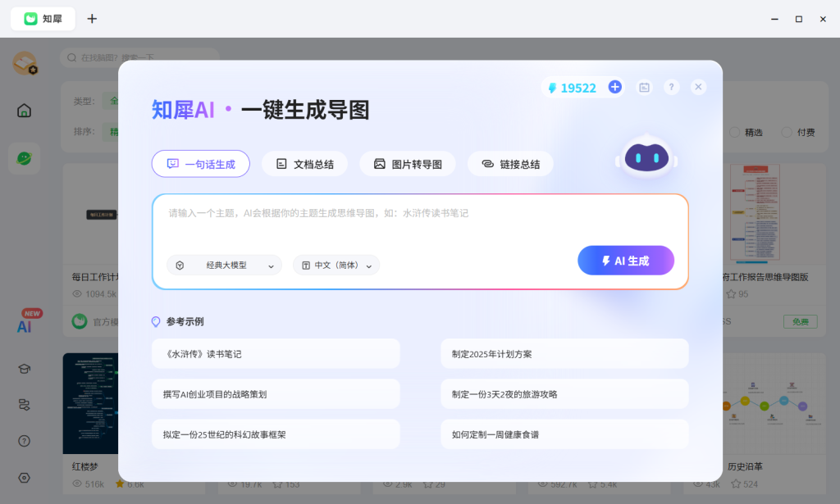
Task: Click the 红楼梦 template title
Action: pyautogui.click(x=85, y=466)
